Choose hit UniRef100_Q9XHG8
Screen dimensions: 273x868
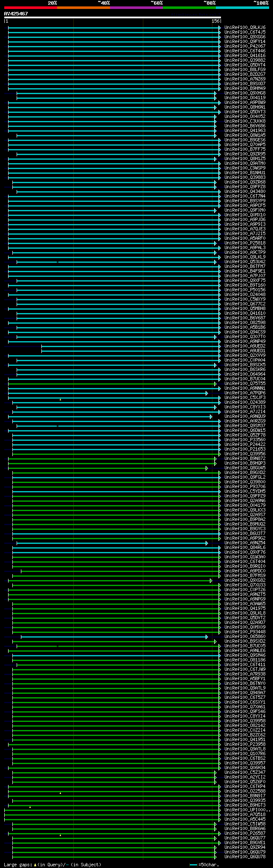pos(245,93)
